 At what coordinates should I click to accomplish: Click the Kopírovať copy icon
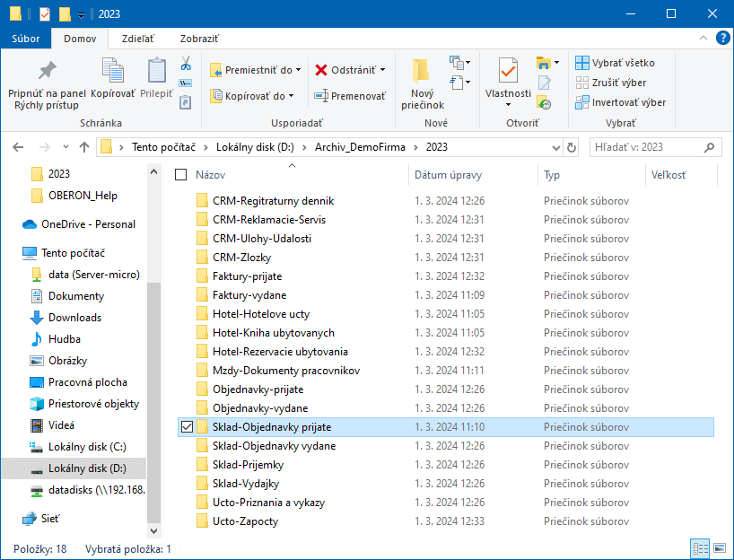(x=112, y=71)
